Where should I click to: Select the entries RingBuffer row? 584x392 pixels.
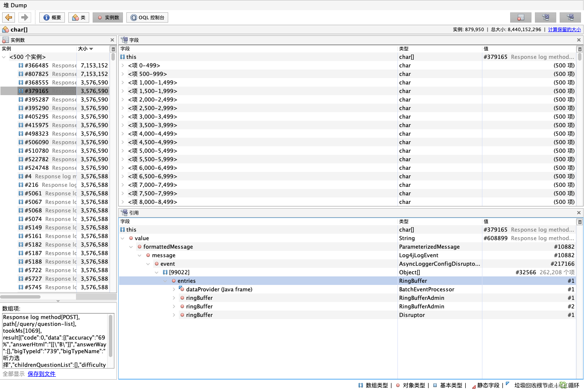click(x=347, y=281)
